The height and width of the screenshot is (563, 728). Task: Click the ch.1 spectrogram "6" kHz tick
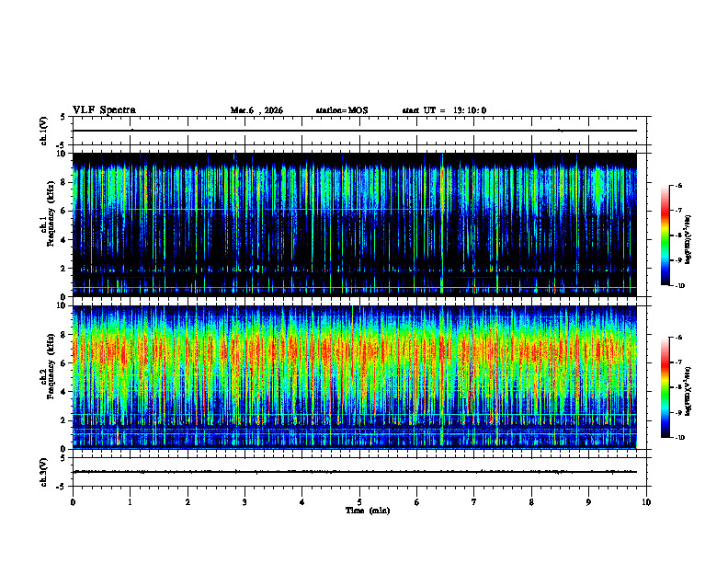tap(63, 211)
